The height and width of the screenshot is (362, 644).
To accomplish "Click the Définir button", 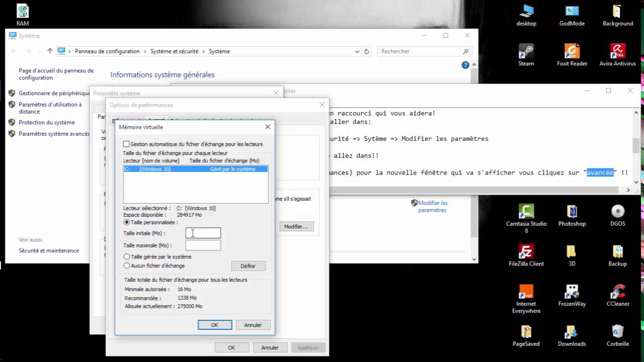I will [x=248, y=266].
